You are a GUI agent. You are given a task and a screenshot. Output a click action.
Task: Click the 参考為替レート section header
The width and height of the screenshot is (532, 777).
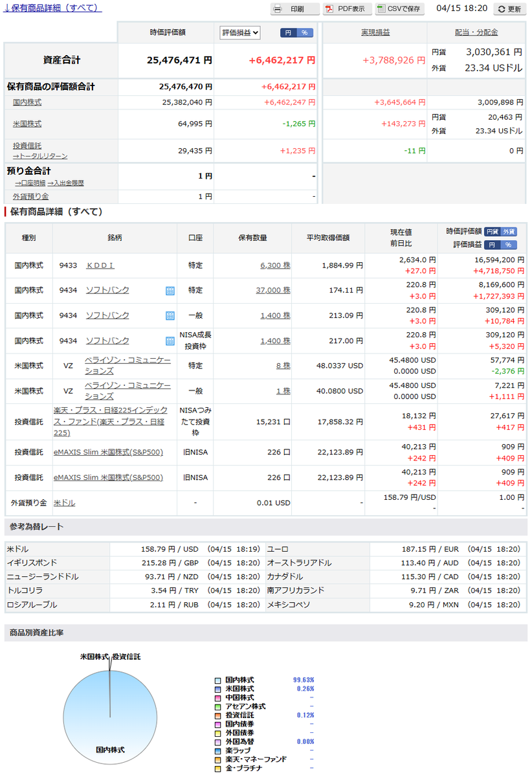point(266,526)
